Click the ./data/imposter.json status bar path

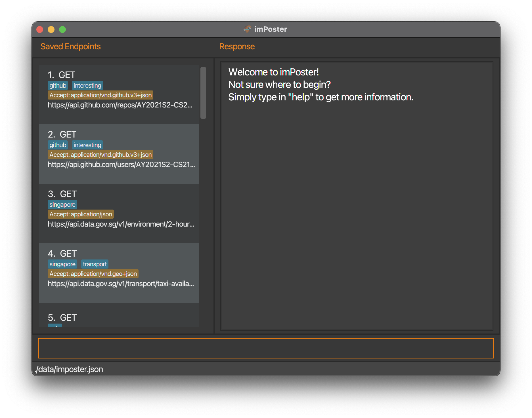tap(69, 369)
